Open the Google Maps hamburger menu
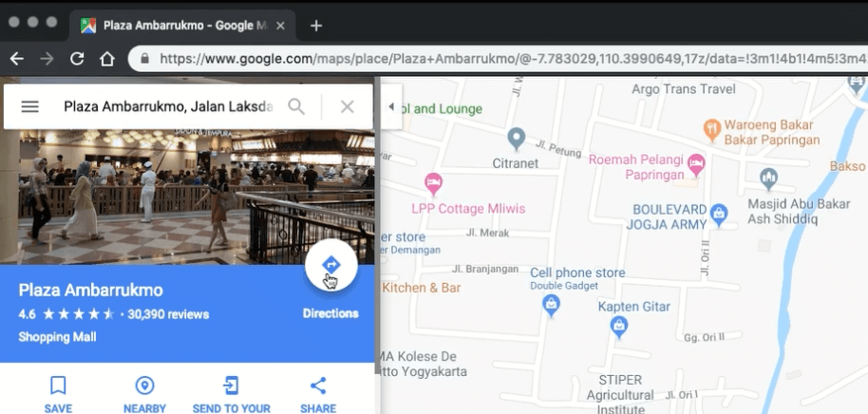 coord(29,106)
